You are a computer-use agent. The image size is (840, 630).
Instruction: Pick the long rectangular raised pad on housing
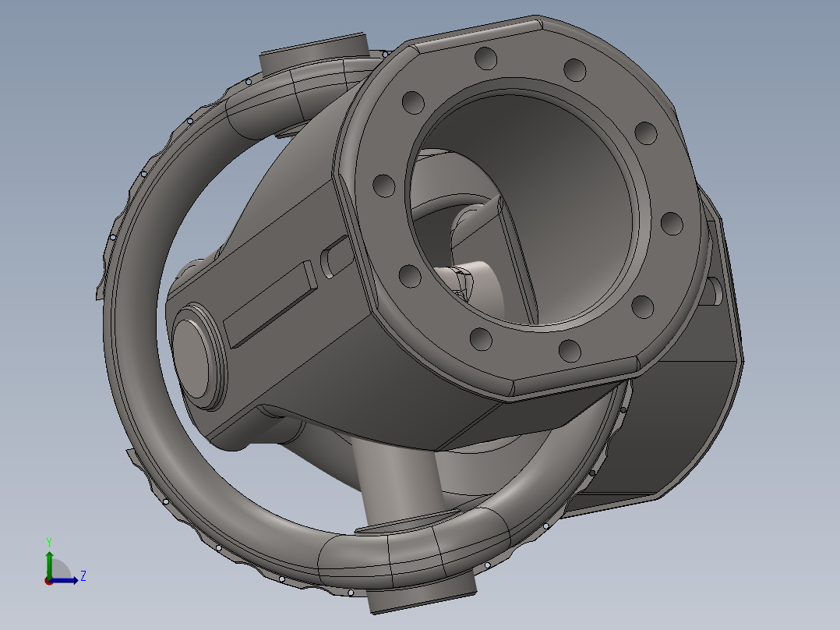pyautogui.click(x=271, y=304)
